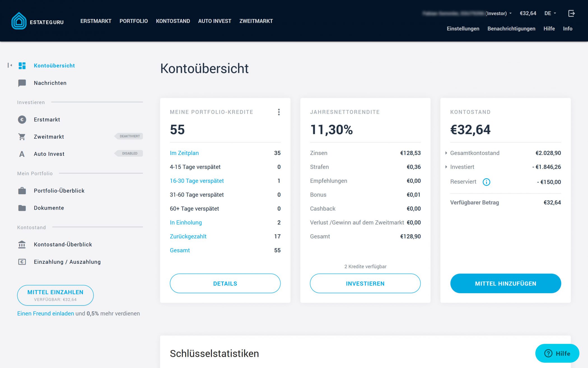Click the bank icon for Kontostand-Überblick
The height and width of the screenshot is (368, 588).
click(21, 244)
